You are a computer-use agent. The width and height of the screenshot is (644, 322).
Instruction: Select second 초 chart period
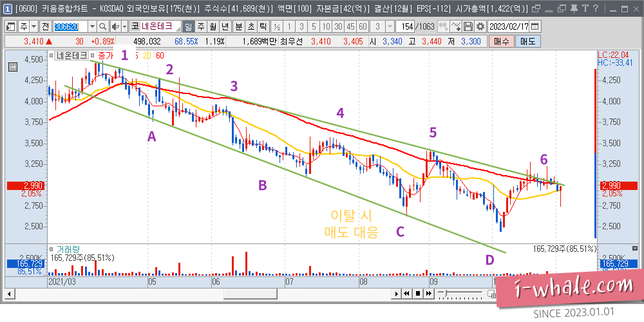coord(251,26)
